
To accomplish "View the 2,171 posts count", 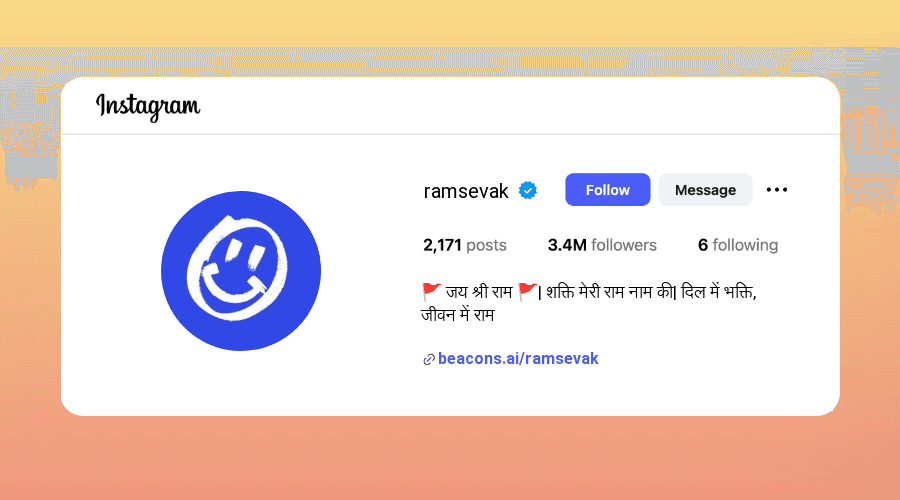I will point(465,245).
